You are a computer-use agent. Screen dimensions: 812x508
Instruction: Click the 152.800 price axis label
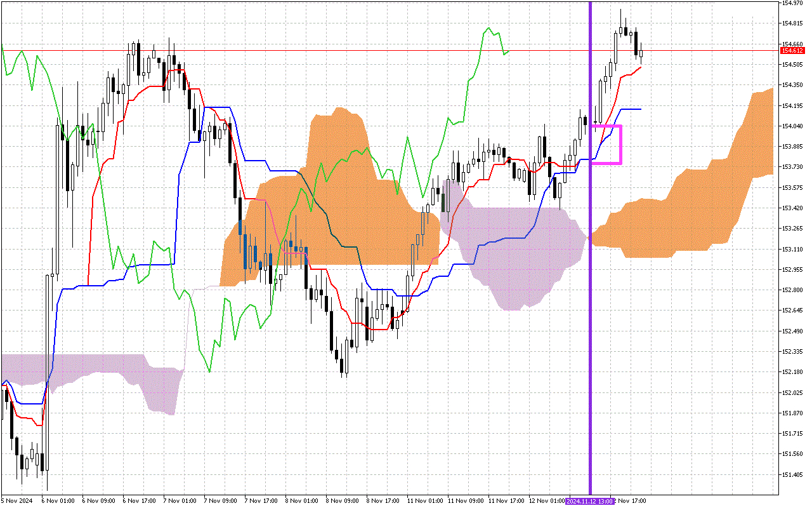coord(792,290)
